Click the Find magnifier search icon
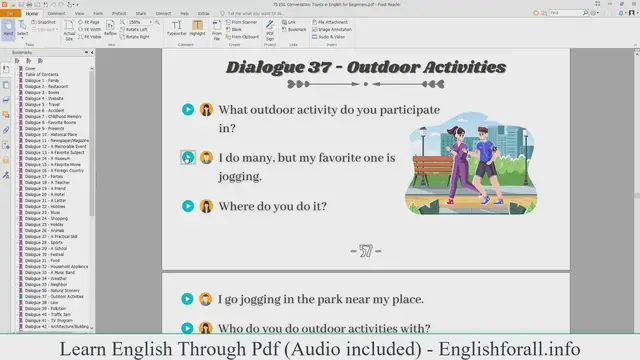This screenshot has width=640, height=360. 585,13
